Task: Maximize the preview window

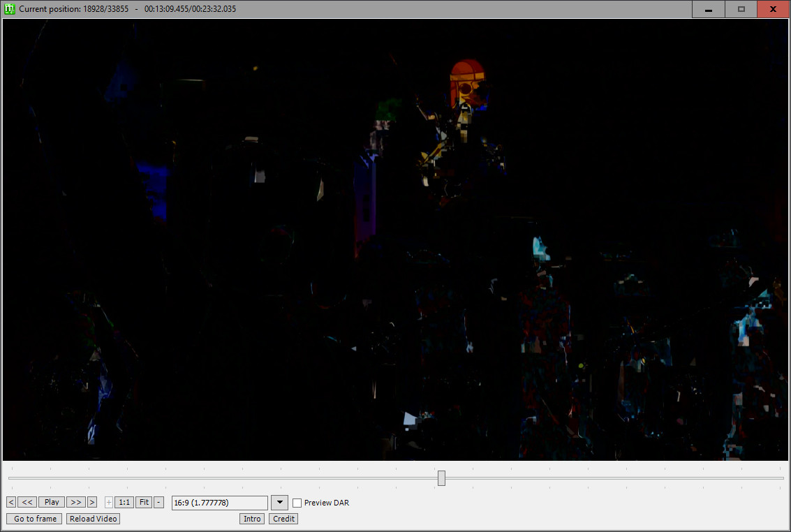Action: point(741,9)
